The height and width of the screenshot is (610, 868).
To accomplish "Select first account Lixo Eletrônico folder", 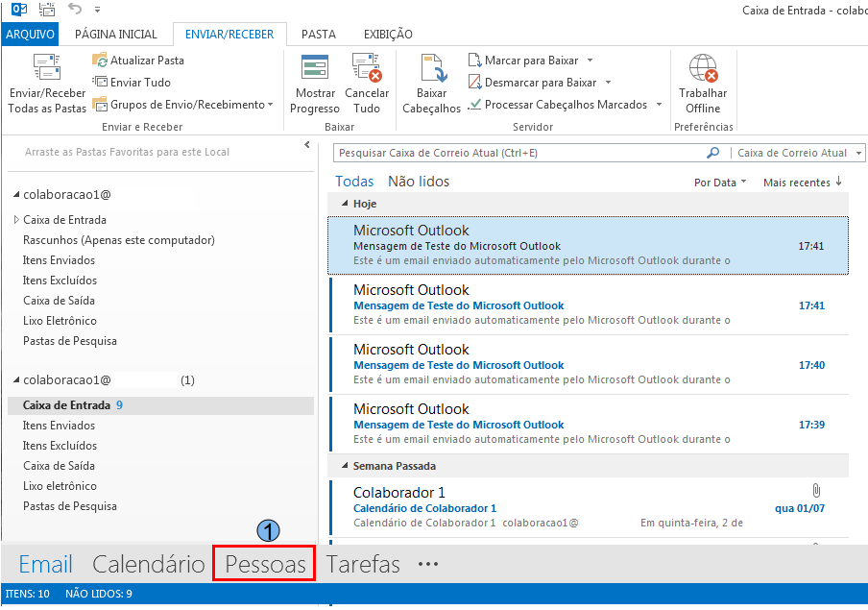I will click(60, 321).
